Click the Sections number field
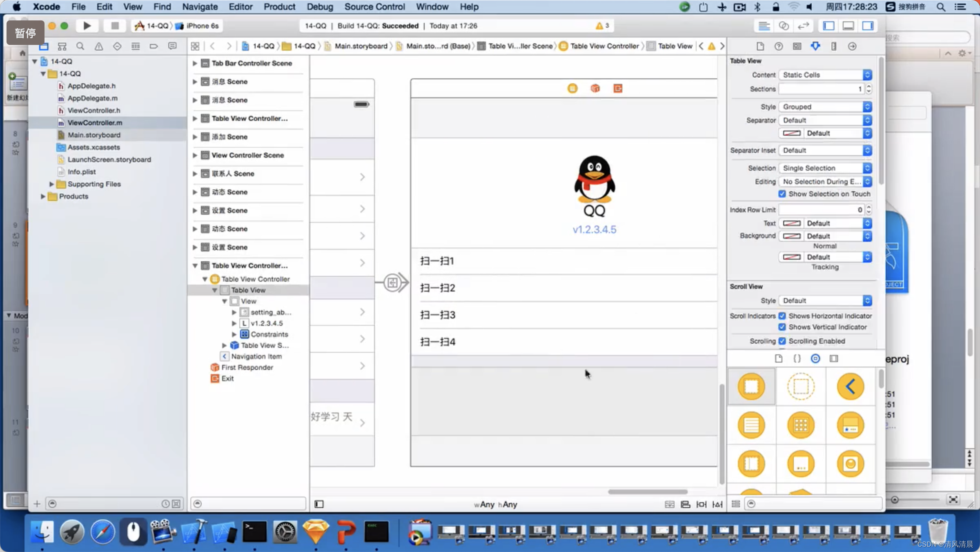This screenshot has height=552, width=980. (822, 89)
